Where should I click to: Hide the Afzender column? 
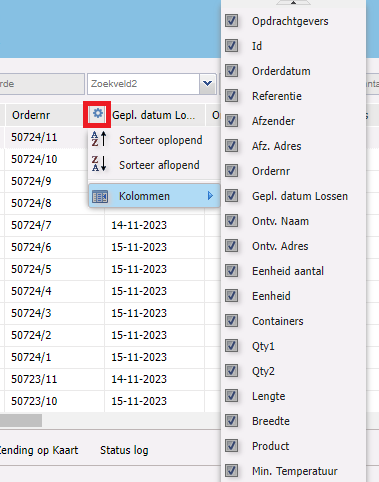[x=231, y=121]
